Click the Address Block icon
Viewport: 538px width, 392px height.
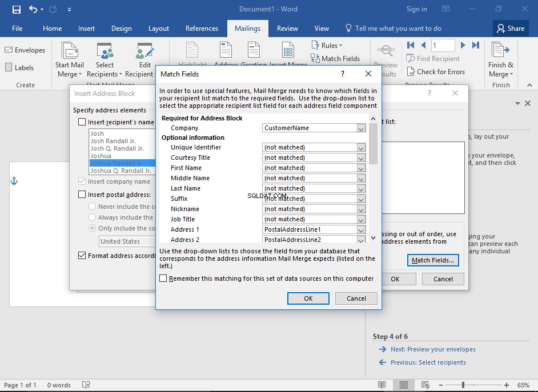point(226,51)
